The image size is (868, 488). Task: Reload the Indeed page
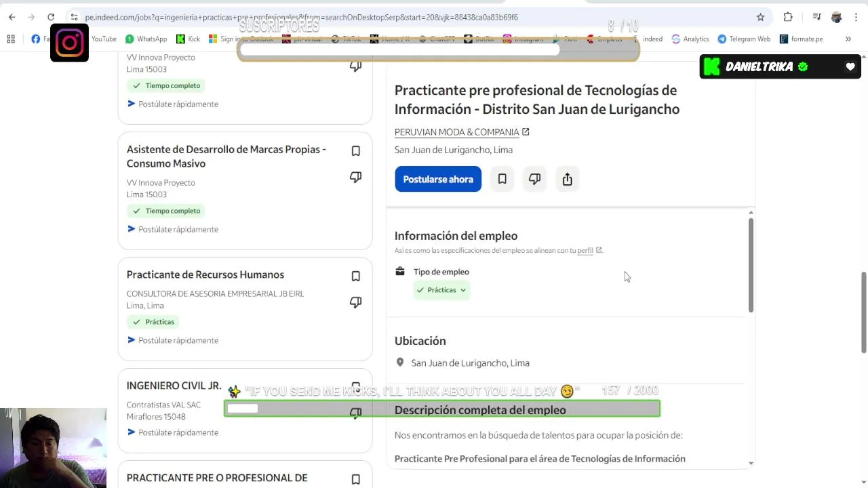[51, 17]
